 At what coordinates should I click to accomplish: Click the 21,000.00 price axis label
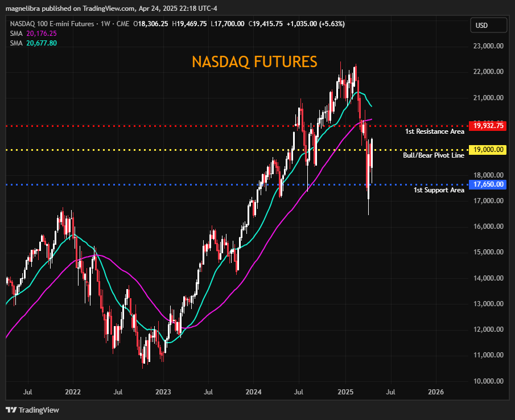(x=488, y=97)
